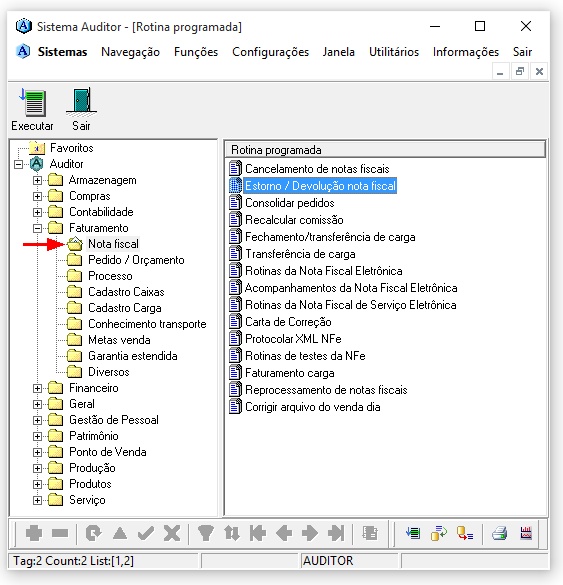Select Cancelamento de notas fiscais routine
The width and height of the screenshot is (563, 585).
[x=317, y=169]
